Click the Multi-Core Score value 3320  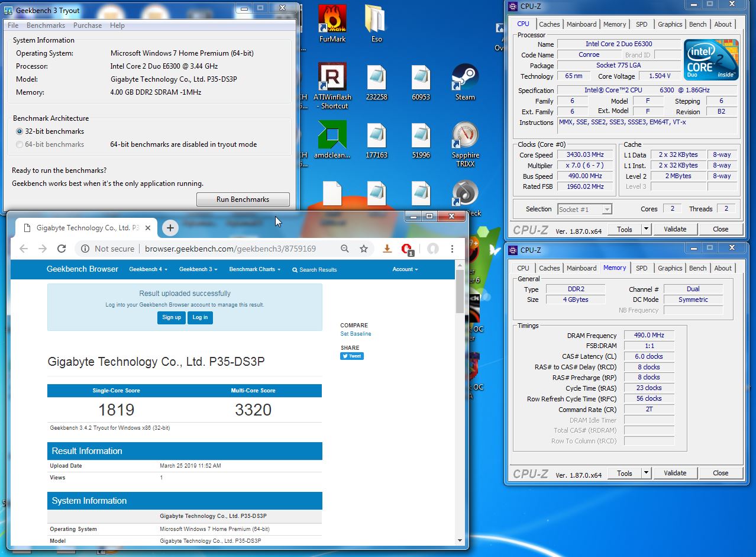point(253,410)
